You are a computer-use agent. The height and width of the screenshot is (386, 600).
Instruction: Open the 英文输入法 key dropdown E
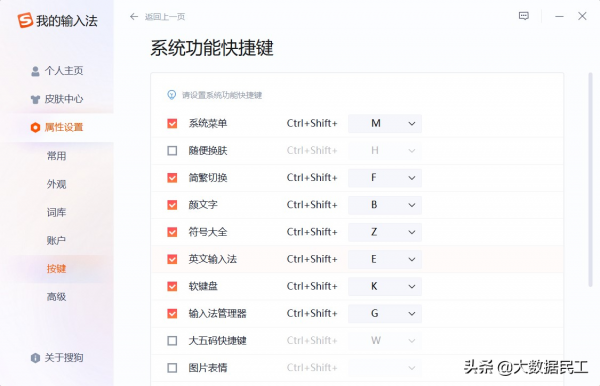click(385, 259)
